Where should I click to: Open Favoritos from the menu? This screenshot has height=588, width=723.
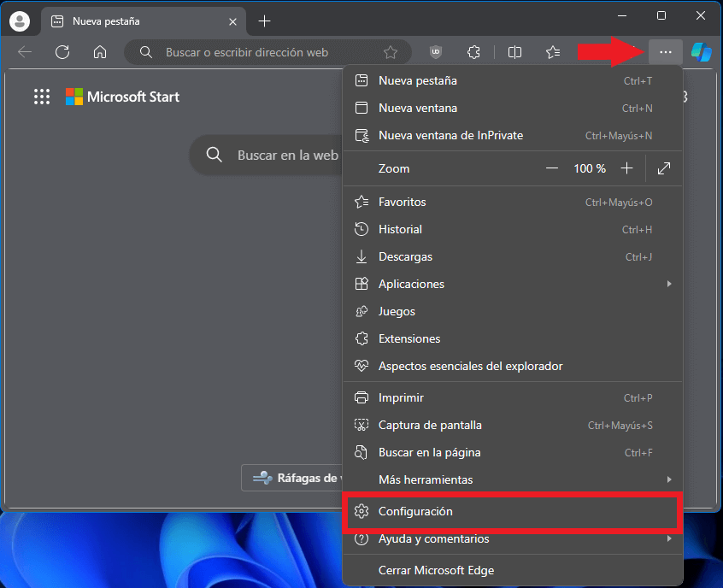point(513,202)
